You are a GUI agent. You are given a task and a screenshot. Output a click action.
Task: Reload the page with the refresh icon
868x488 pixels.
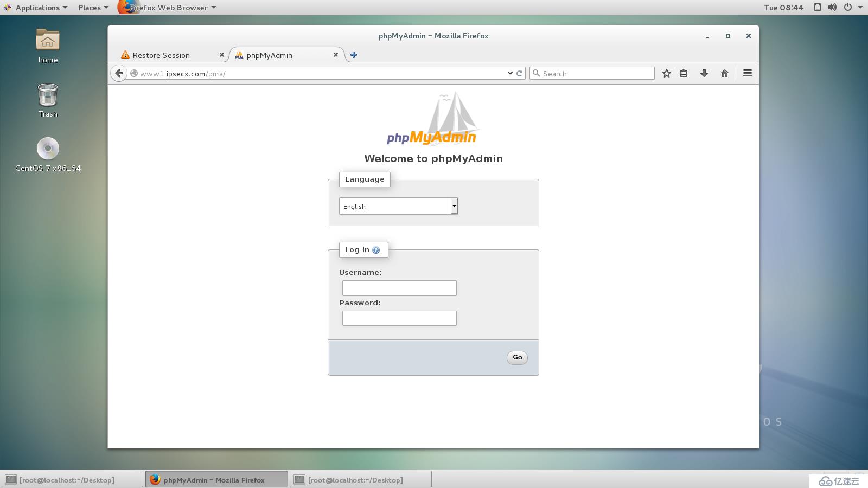click(x=520, y=73)
